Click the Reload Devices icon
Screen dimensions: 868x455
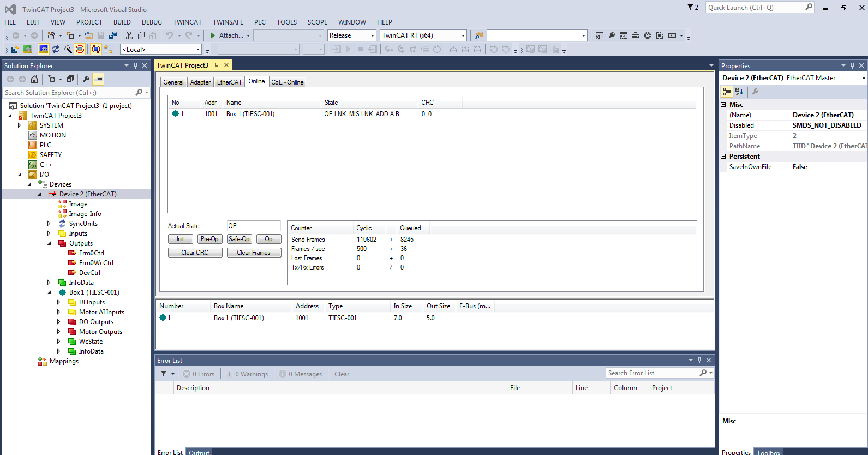pyautogui.click(x=56, y=49)
